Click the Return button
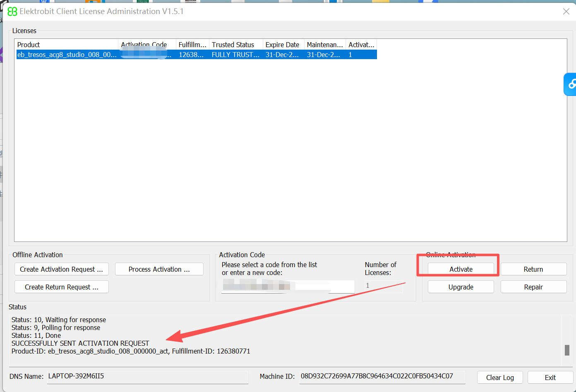Viewport: 576px width, 392px height. (533, 269)
